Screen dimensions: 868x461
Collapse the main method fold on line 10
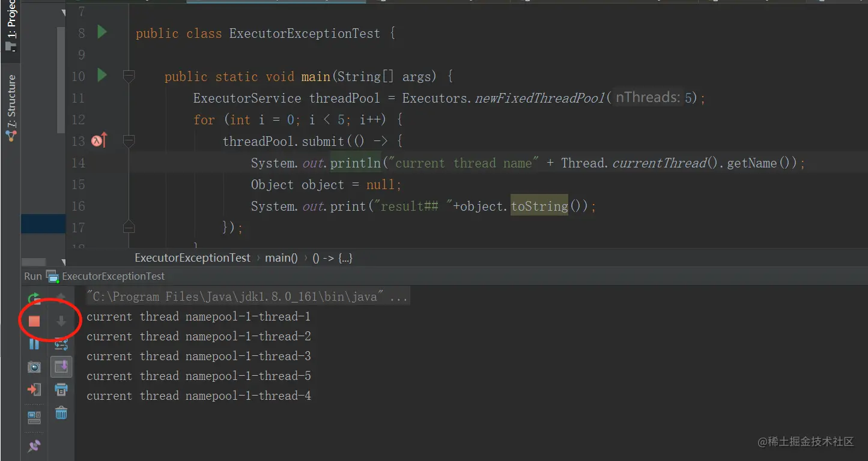pos(129,76)
